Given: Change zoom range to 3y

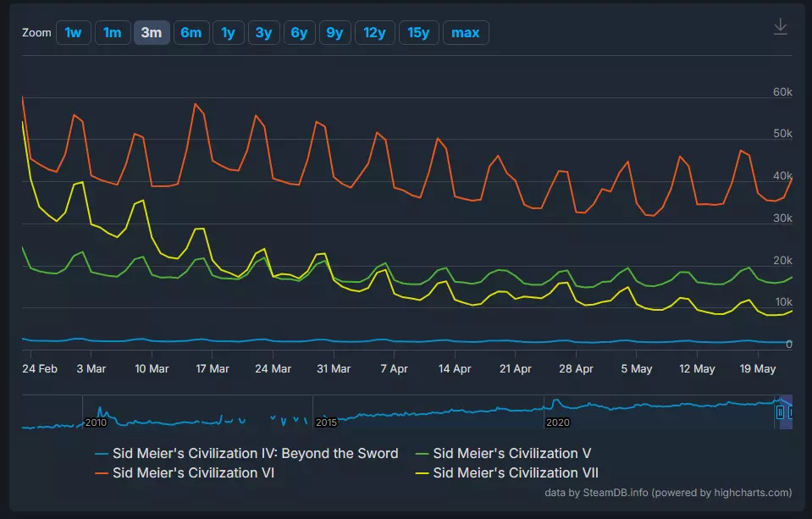Looking at the screenshot, I should tap(264, 33).
